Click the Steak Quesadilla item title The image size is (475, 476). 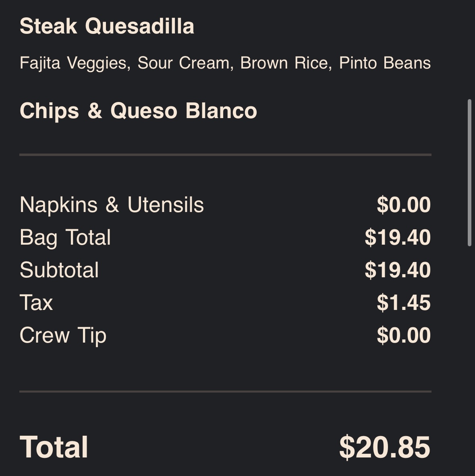coord(107,27)
